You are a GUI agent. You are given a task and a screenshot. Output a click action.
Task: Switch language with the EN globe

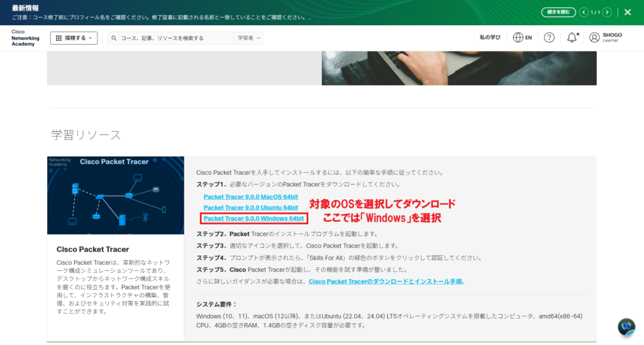point(522,37)
